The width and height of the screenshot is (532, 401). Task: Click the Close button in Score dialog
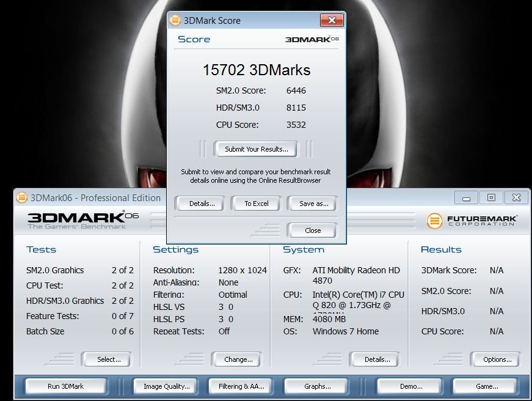313,230
